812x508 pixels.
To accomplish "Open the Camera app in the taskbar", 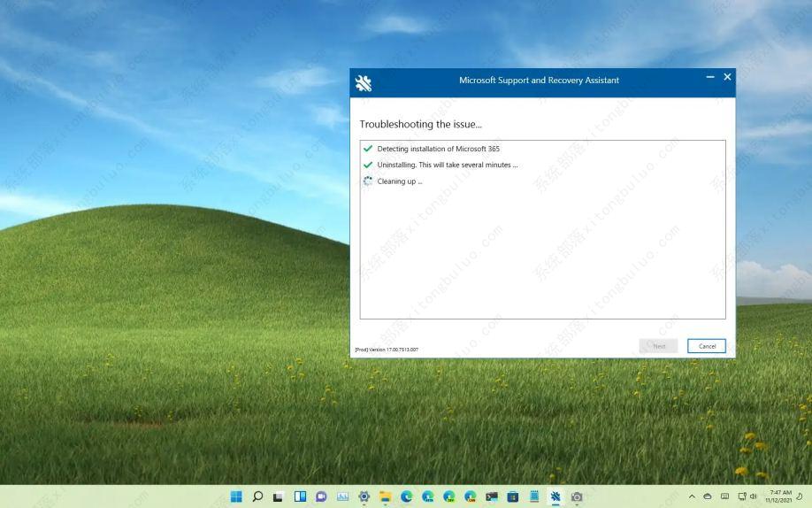I will (x=577, y=497).
